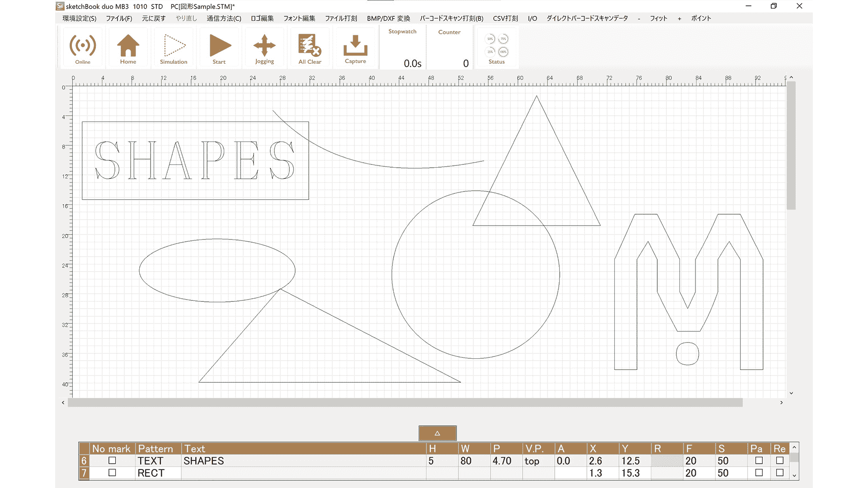The height and width of the screenshot is (488, 868).
Task: Select row header number 7
Action: coord(84,473)
